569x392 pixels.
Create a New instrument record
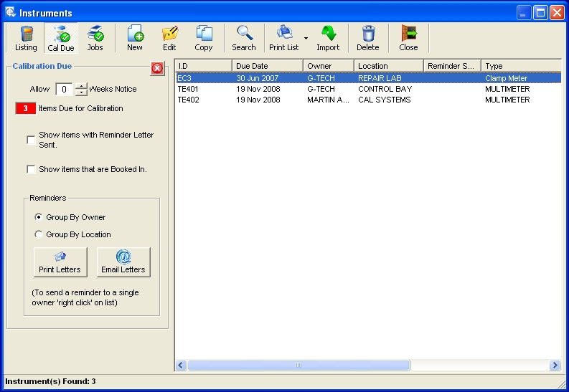tap(135, 38)
